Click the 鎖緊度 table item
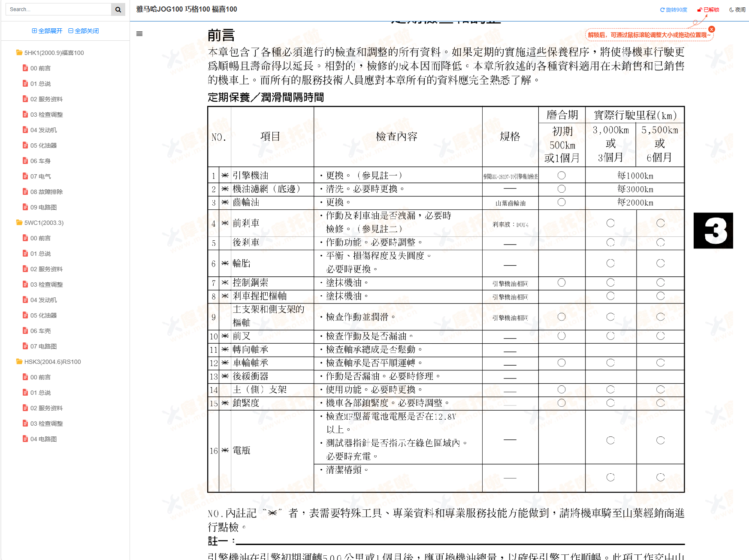 click(246, 403)
